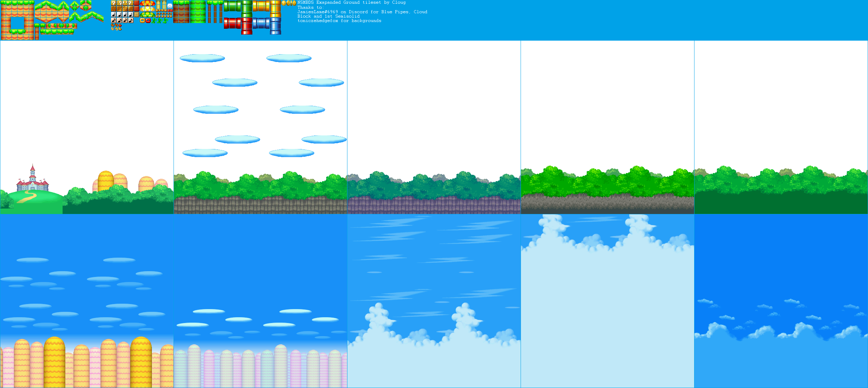Choose the blue horizontal pipe sprite
Screen dimensions: 868x388
[261, 23]
